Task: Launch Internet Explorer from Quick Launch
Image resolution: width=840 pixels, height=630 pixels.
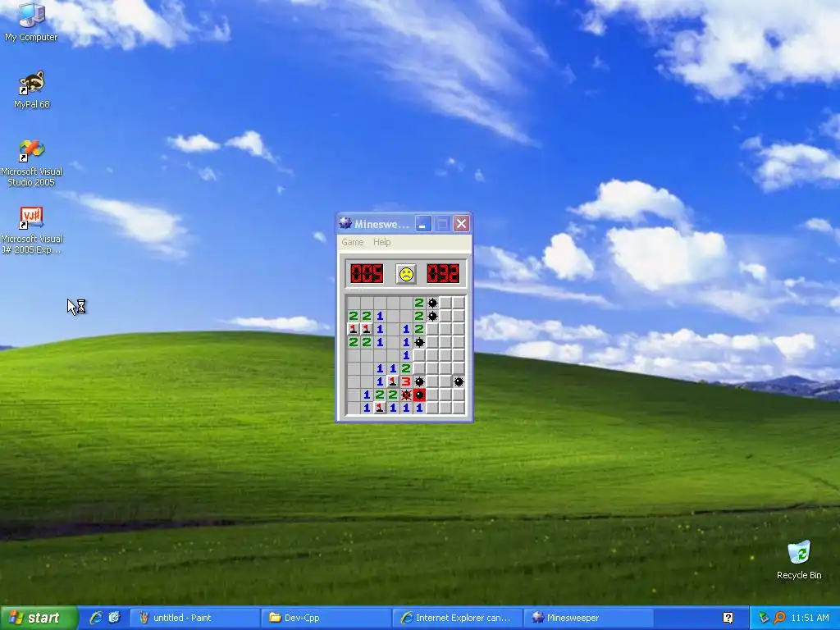Action: [x=96, y=618]
